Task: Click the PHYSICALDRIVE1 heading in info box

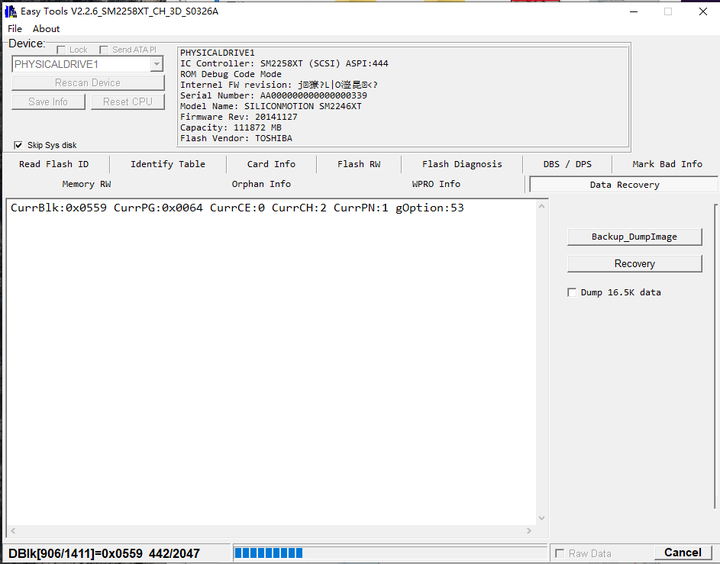Action: click(x=217, y=53)
